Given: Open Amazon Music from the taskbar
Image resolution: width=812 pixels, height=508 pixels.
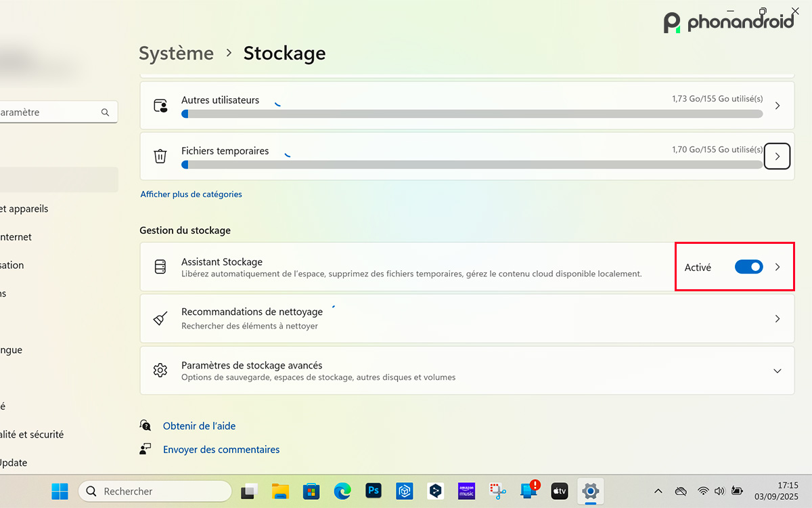Looking at the screenshot, I should 466,491.
